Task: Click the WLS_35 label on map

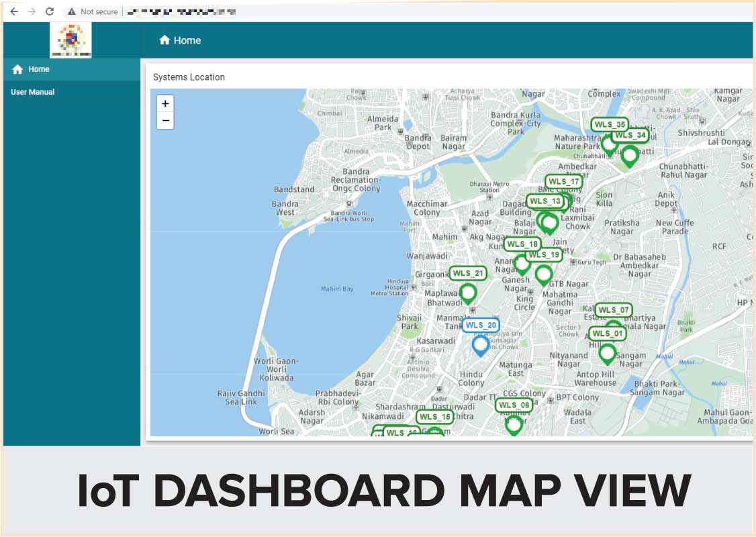Action: point(610,125)
